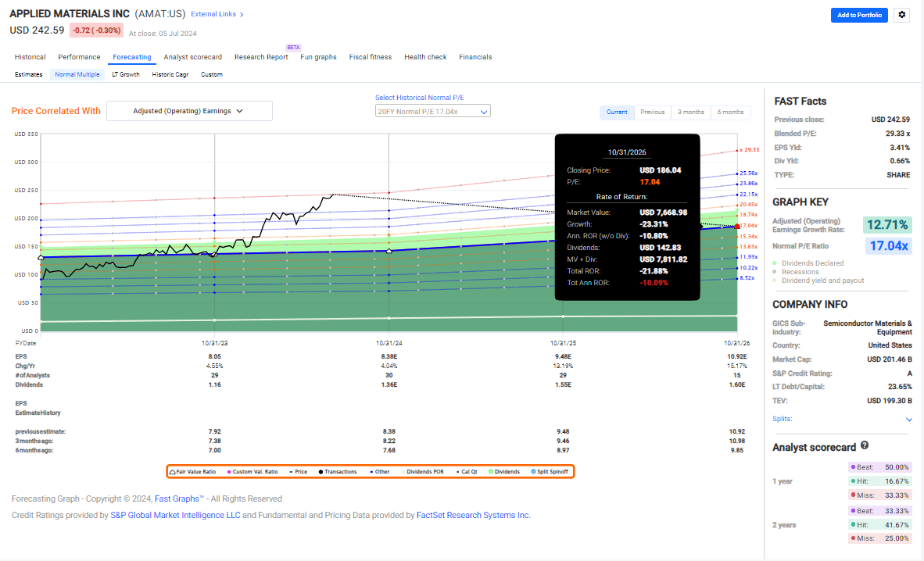Open the settings gear next to Add to Portfolio
The width and height of the screenshot is (924, 561).
(901, 15)
